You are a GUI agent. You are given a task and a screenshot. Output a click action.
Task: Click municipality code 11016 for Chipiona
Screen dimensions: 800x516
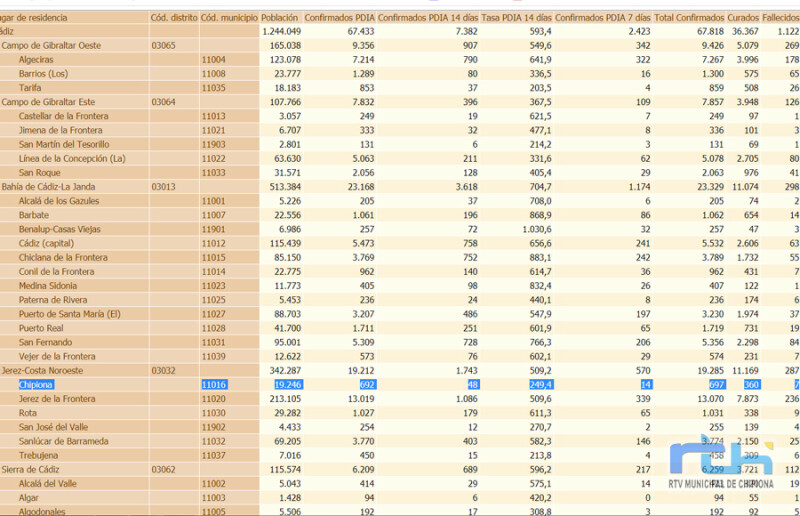(214, 385)
